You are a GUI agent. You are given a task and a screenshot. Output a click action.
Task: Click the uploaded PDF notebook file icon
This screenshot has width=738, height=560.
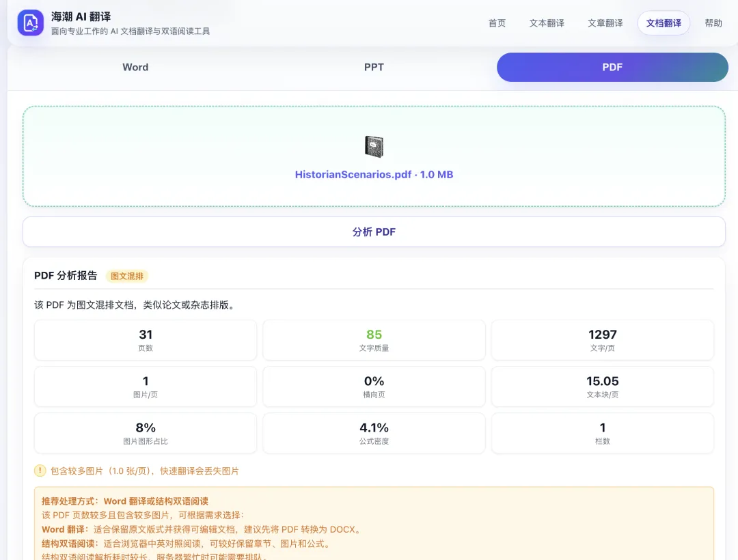pyautogui.click(x=374, y=147)
